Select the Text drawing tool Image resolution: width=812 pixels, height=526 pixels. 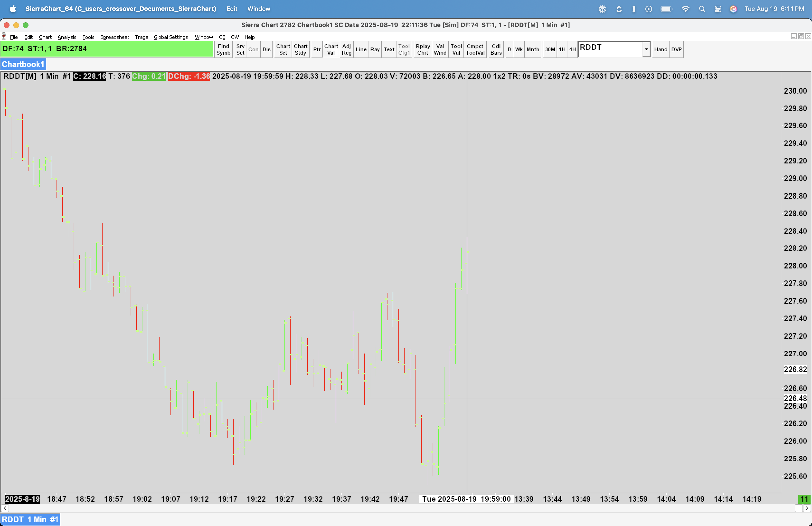click(389, 49)
